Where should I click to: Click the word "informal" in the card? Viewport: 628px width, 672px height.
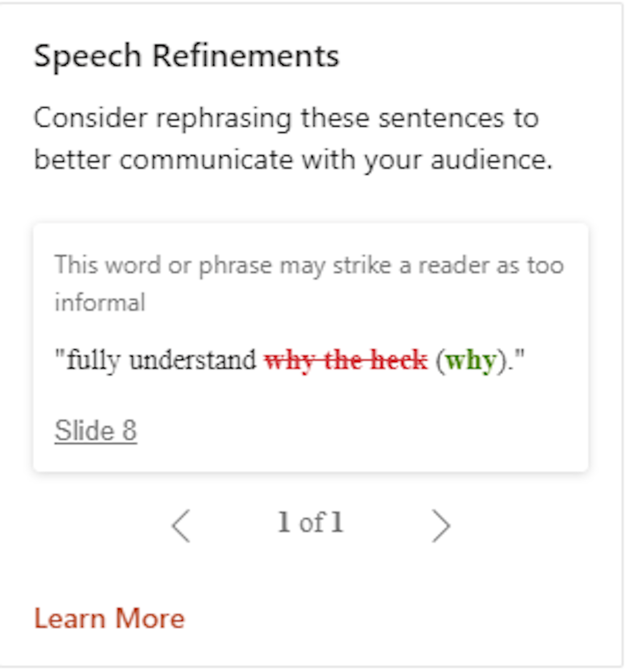pos(100,302)
